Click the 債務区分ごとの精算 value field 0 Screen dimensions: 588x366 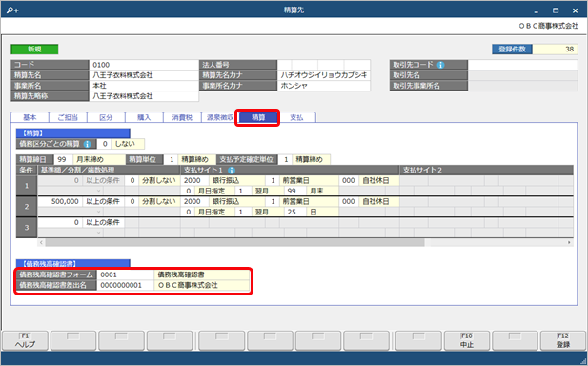pos(104,144)
